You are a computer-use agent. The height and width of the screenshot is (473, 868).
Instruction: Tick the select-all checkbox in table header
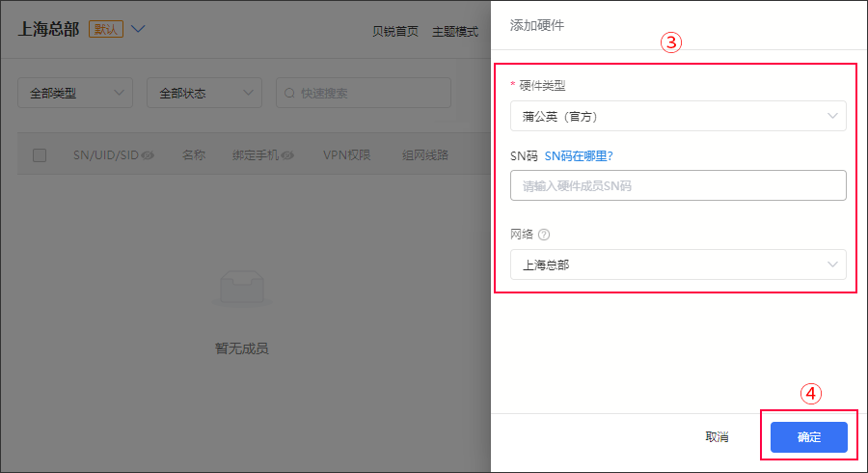(40, 155)
